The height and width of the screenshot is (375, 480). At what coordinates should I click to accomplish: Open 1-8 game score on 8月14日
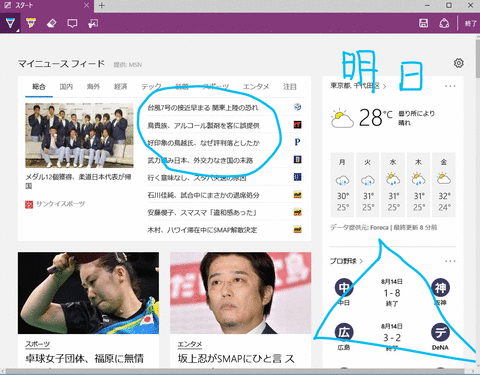(392, 293)
